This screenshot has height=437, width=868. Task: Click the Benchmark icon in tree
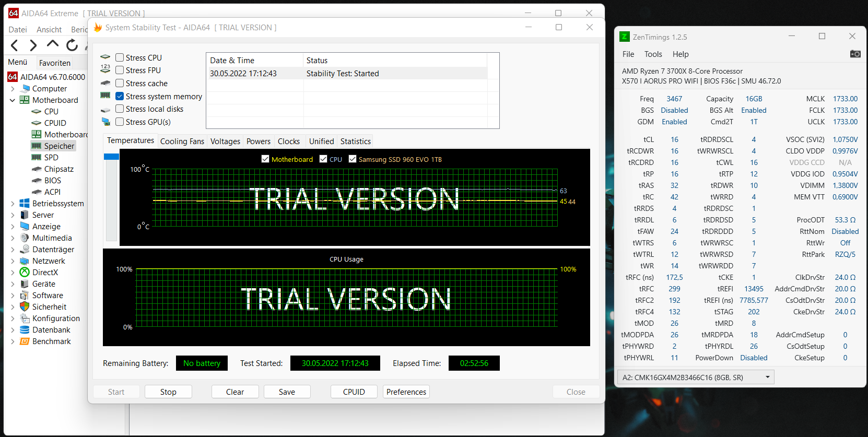tap(25, 341)
